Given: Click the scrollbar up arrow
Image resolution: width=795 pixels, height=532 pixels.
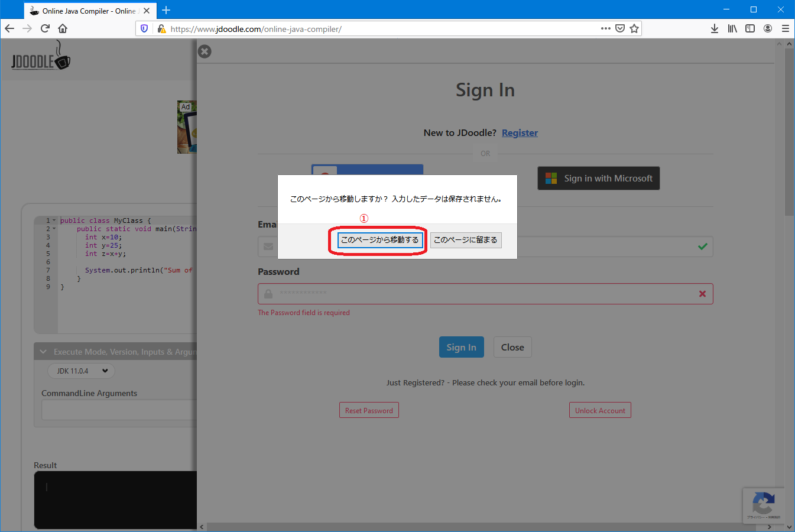Looking at the screenshot, I should (789, 44).
